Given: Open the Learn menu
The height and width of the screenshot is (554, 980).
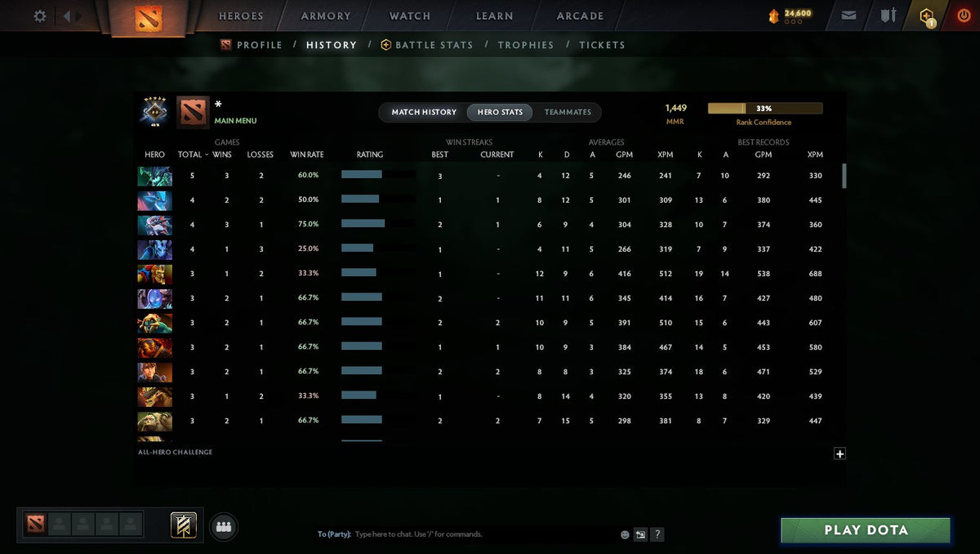Looking at the screenshot, I should click(x=495, y=16).
